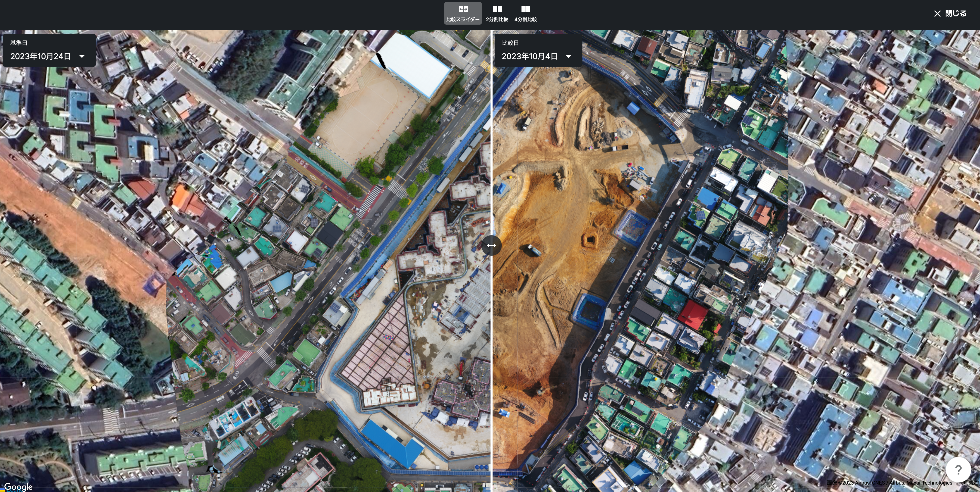Expand the 比較日 dropdown arrow
The image size is (980, 492).
click(x=568, y=57)
